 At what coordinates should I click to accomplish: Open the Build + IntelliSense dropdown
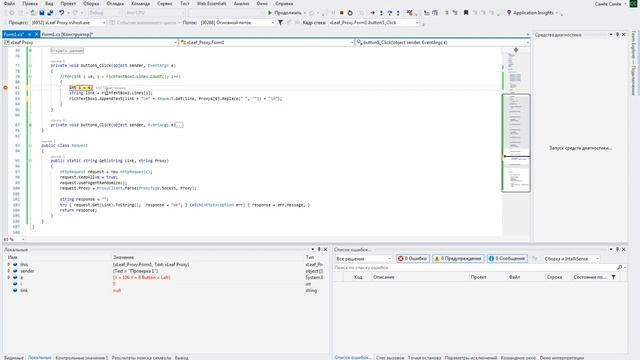tap(572, 259)
